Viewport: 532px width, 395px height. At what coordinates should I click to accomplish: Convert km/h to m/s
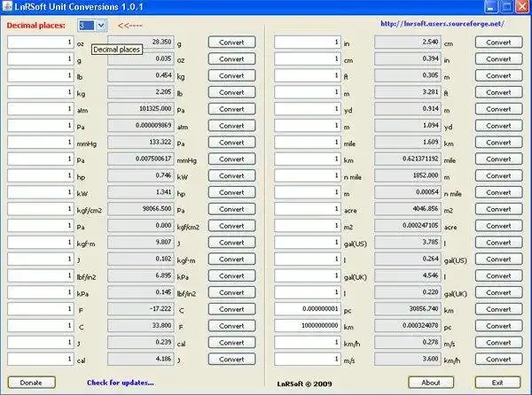pos(498,343)
